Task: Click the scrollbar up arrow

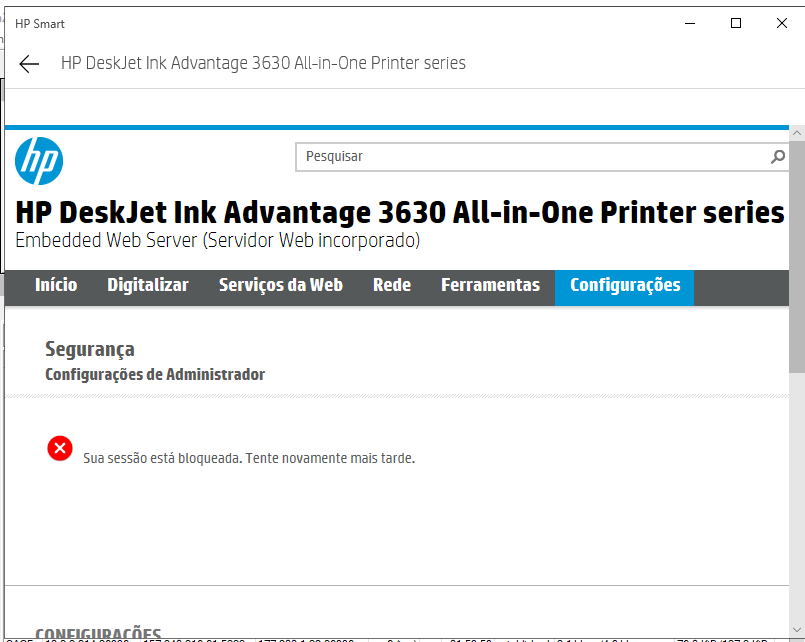Action: [797, 131]
